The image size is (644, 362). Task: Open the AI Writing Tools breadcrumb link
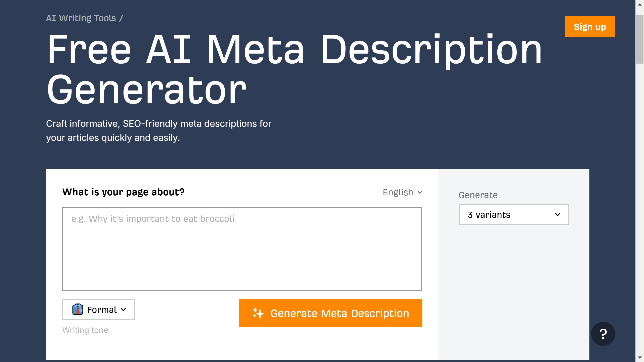click(x=81, y=18)
